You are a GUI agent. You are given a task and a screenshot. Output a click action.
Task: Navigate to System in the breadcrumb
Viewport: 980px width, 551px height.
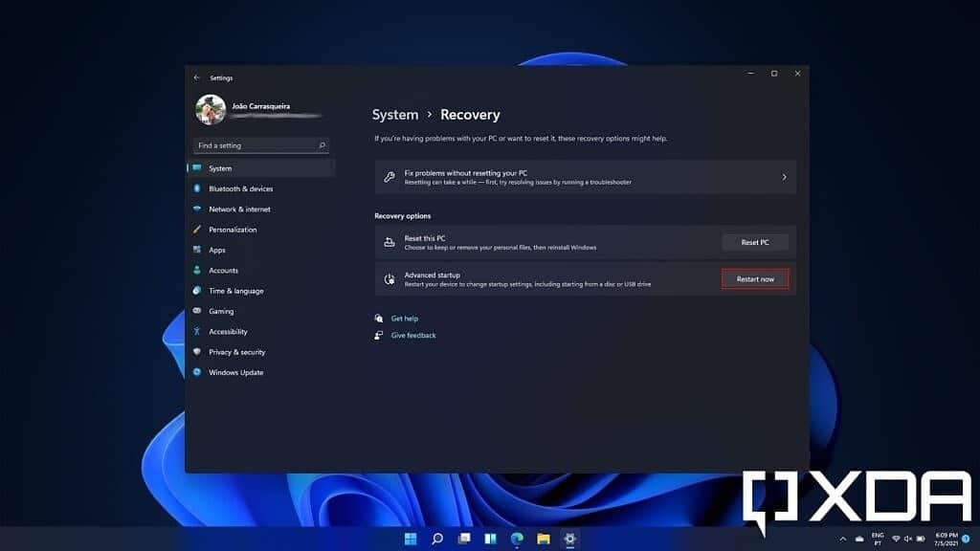[x=395, y=115]
